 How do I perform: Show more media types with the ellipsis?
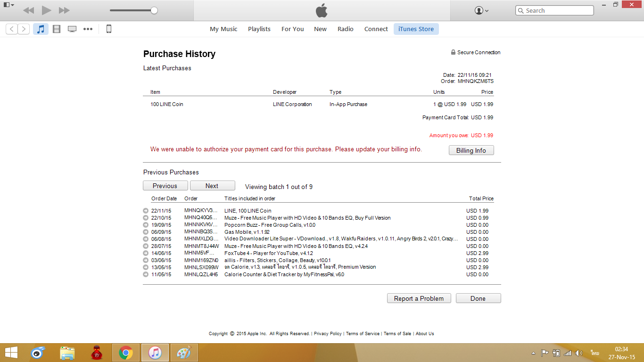coord(88,29)
